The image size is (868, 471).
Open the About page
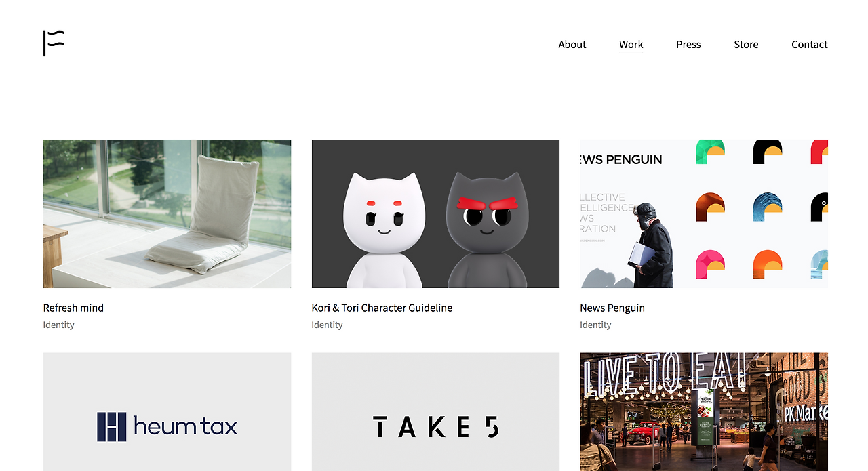(x=572, y=45)
